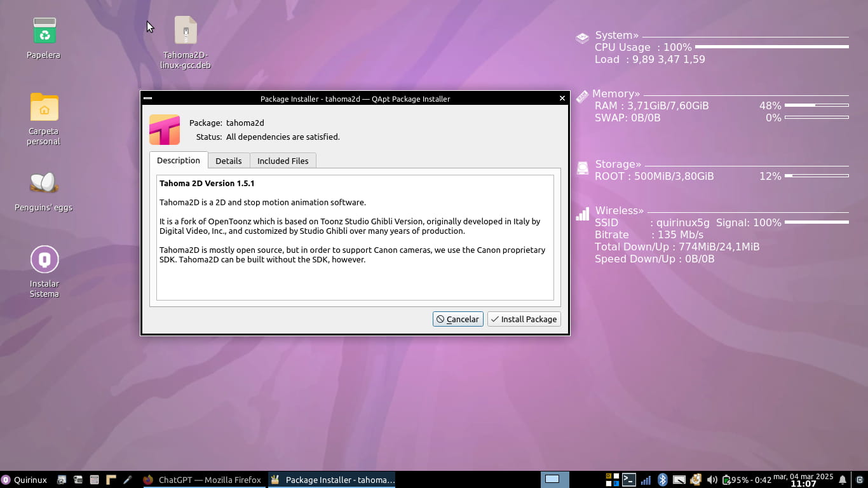Image resolution: width=868 pixels, height=488 pixels.
Task: Switch to the Description tab
Action: pyautogui.click(x=179, y=160)
